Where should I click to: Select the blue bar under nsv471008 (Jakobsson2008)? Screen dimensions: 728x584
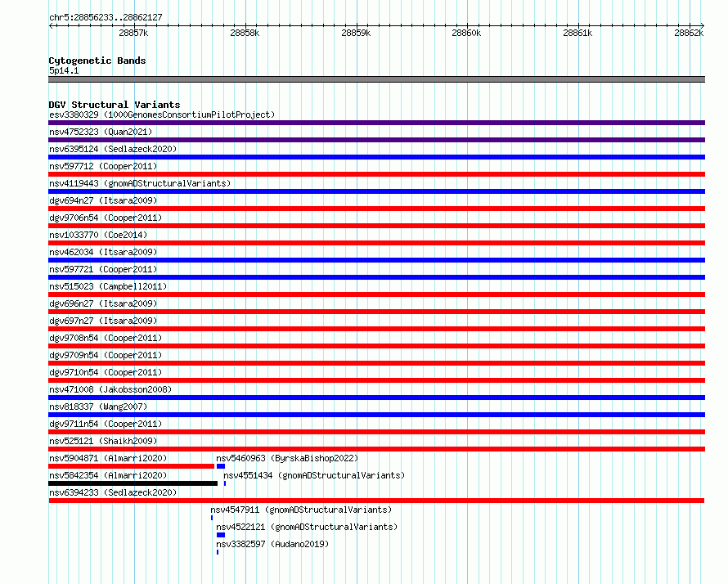tap(376, 398)
